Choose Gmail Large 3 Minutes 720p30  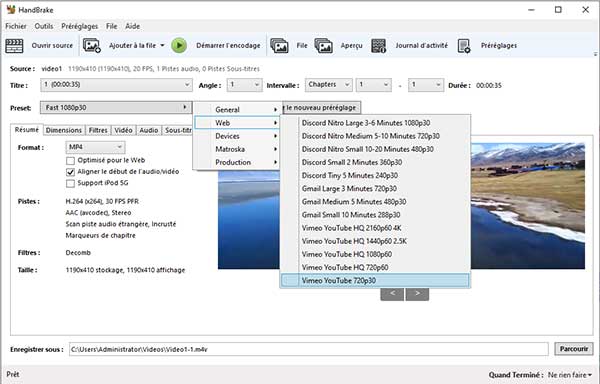coord(375,189)
